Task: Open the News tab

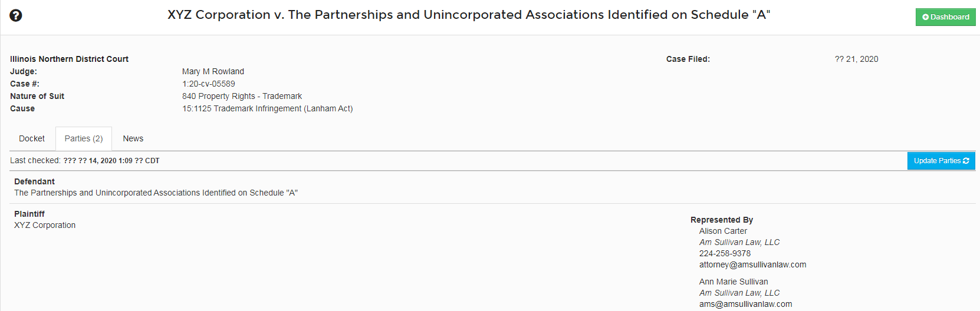Action: [133, 138]
